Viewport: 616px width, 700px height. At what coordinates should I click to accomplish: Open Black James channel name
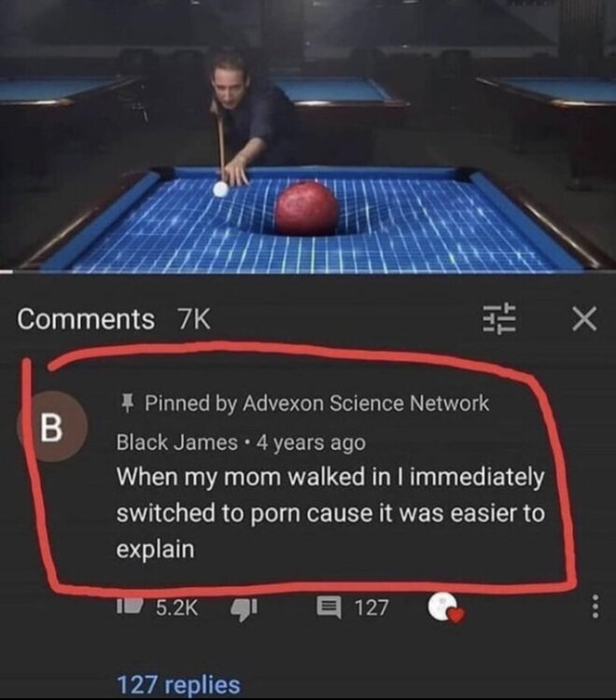click(176, 442)
